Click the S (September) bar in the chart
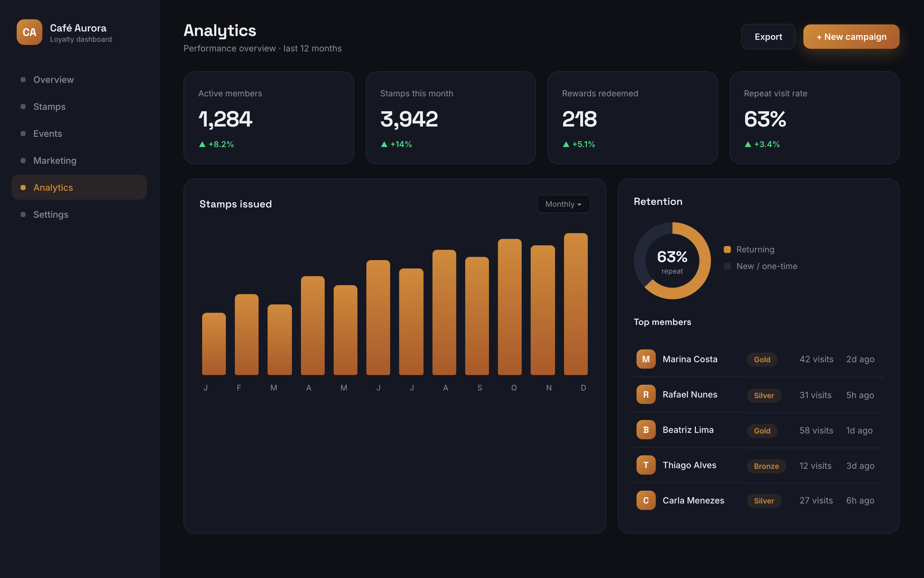 click(x=477, y=316)
